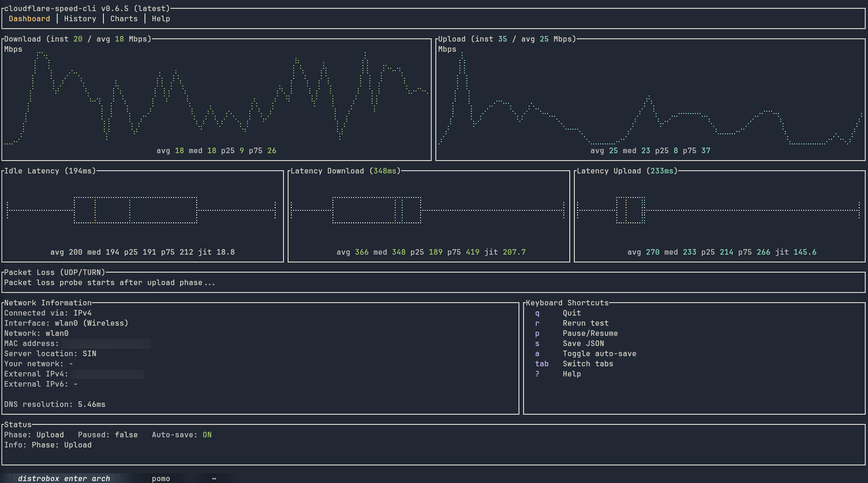Trigger Rerun test from Keyboard Shortcuts
Image resolution: width=868 pixels, height=483 pixels.
click(586, 323)
